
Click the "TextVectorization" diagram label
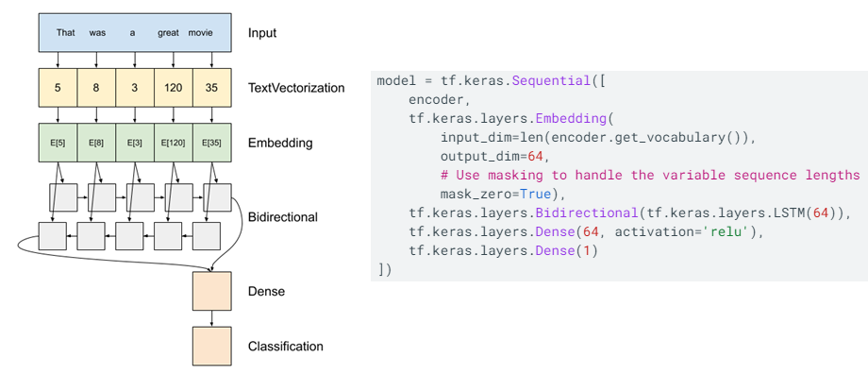[296, 88]
